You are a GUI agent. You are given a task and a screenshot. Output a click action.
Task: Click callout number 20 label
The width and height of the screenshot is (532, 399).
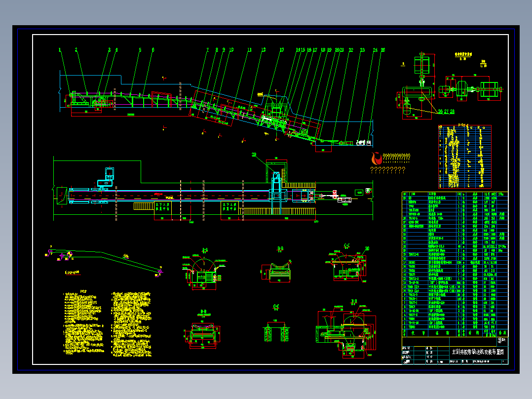click(x=337, y=50)
